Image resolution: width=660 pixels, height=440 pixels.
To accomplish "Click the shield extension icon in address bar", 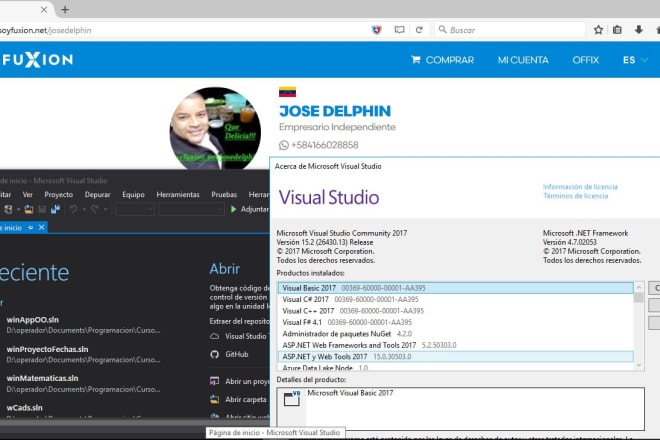I will (376, 30).
